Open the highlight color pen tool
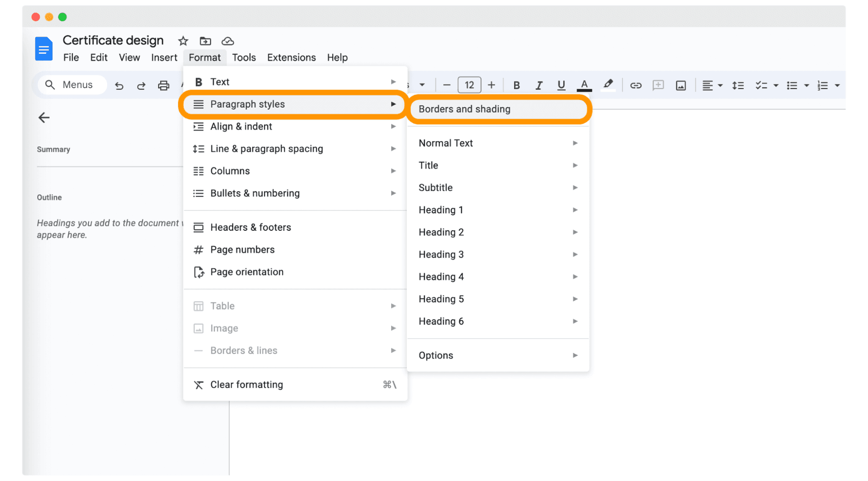 click(x=608, y=85)
